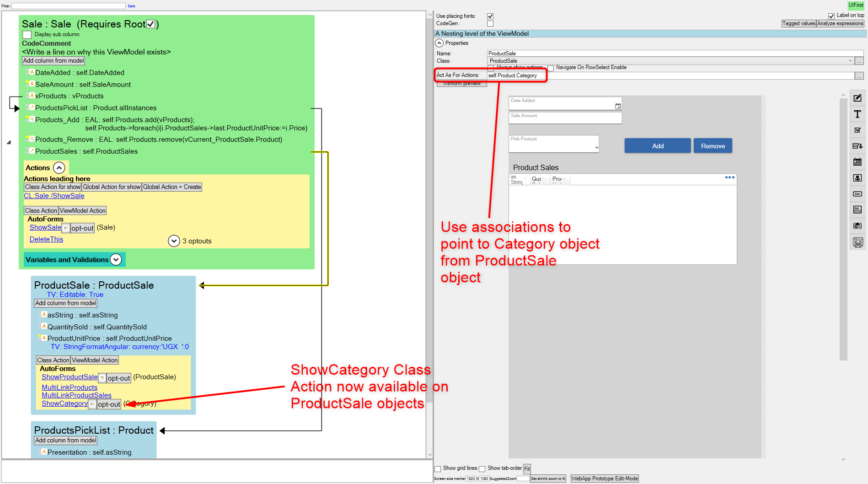This screenshot has height=484, width=868.
Task: Open the Pick Product dropdown
Action: (x=596, y=147)
